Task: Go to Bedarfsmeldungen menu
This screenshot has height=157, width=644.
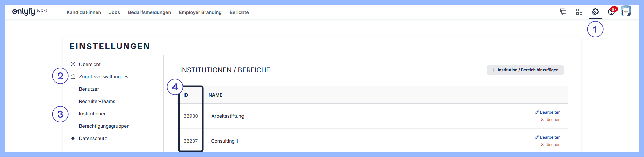Action: click(149, 12)
